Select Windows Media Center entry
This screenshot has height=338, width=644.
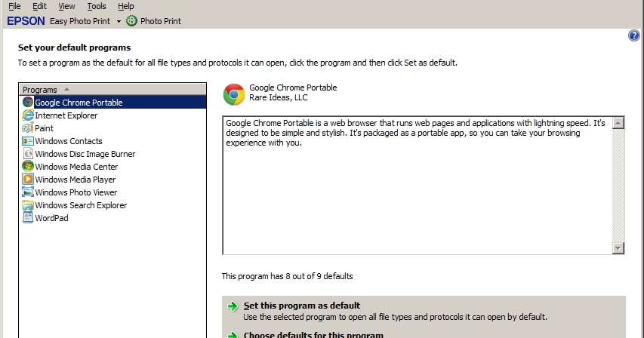[x=76, y=167]
